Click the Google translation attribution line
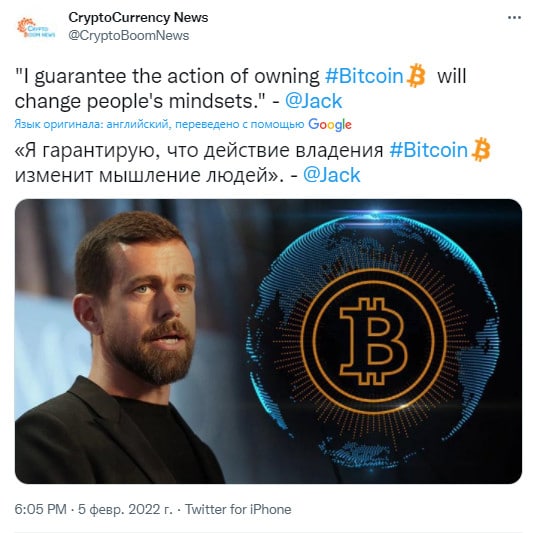Viewport: 537px width, 533px height. click(x=183, y=124)
